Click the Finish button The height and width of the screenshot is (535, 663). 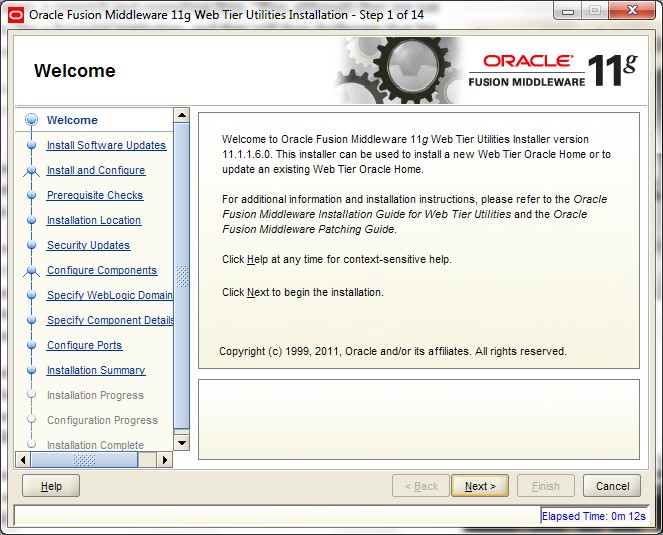(545, 486)
